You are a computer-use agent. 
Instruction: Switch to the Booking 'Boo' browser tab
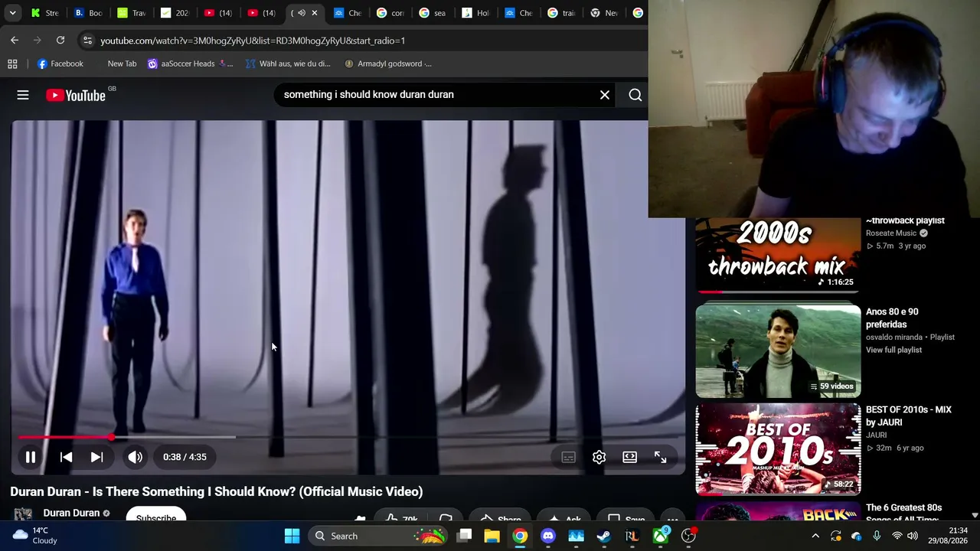click(x=88, y=13)
